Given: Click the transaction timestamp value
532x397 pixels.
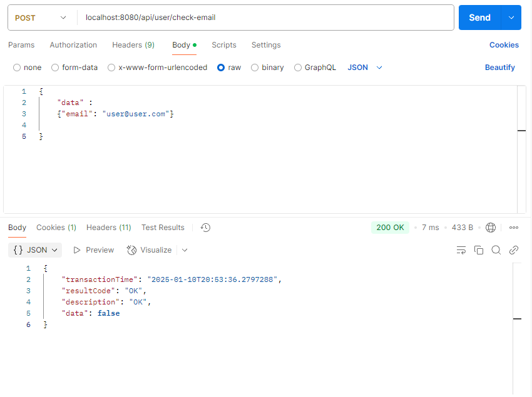Looking at the screenshot, I should click(x=212, y=279).
